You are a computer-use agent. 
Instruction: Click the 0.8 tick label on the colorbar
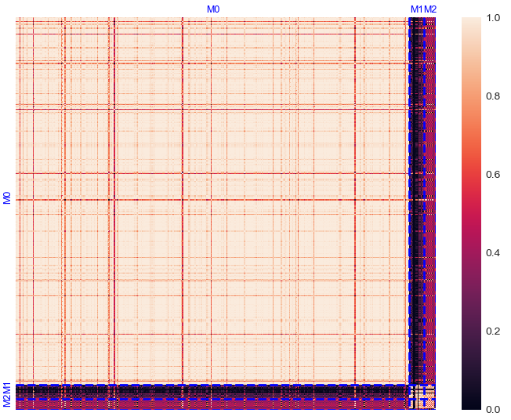point(493,96)
